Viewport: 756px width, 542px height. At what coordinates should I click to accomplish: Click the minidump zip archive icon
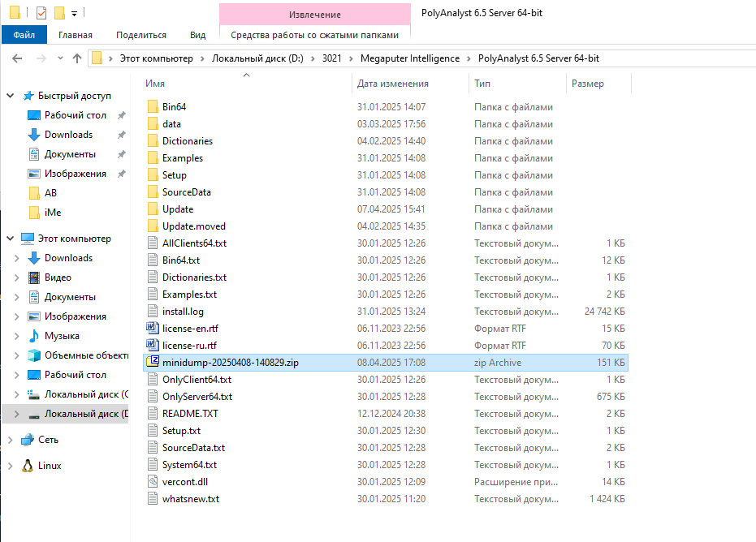click(153, 361)
